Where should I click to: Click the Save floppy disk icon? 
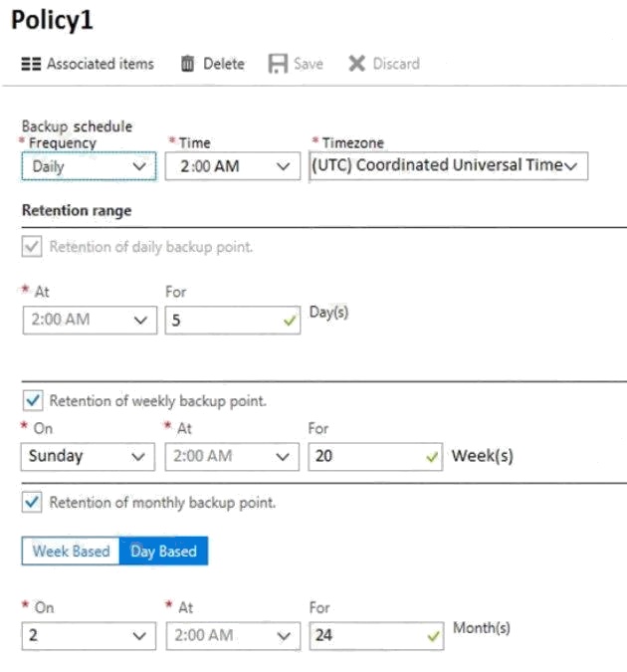pyautogui.click(x=278, y=64)
